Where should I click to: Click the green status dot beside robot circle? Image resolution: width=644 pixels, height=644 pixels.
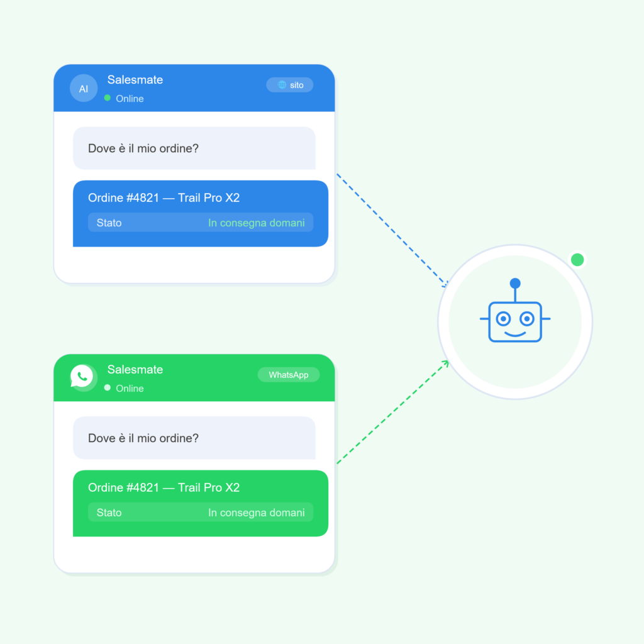(x=577, y=260)
